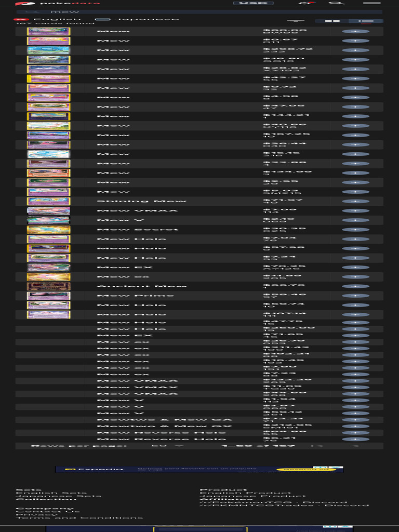Uncheck the English language checkbox
This screenshot has height=532, width=399.
[21, 19]
